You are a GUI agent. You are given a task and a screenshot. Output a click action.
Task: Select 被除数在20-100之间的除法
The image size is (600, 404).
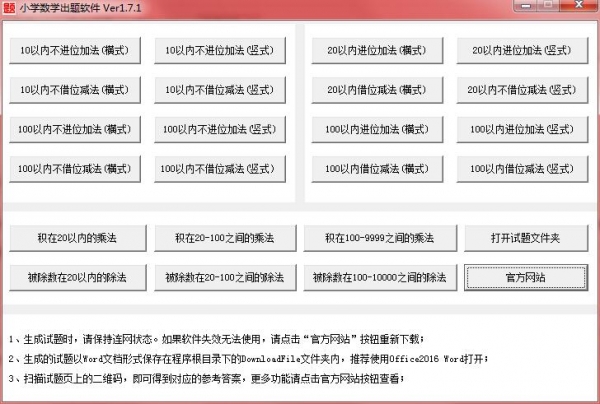point(225,277)
